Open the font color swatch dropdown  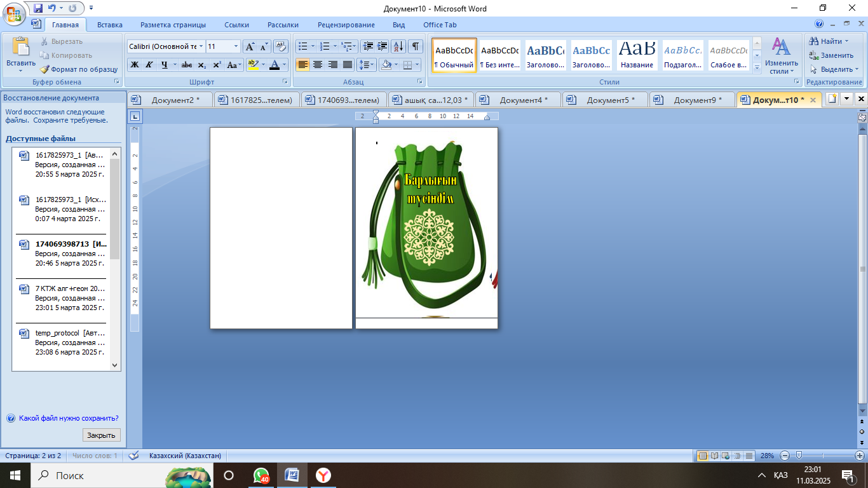(x=283, y=65)
